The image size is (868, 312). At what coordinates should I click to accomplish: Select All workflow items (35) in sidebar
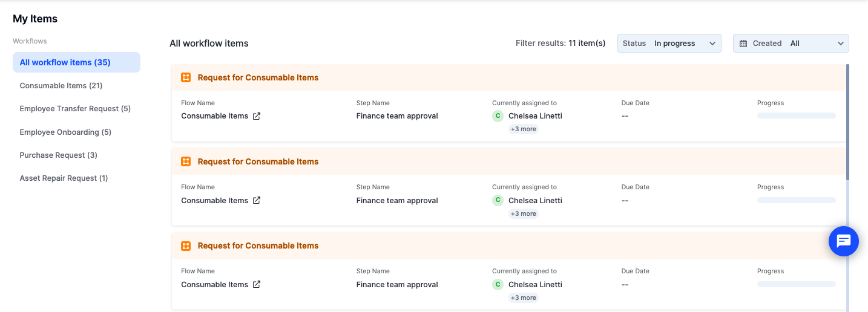point(76,62)
